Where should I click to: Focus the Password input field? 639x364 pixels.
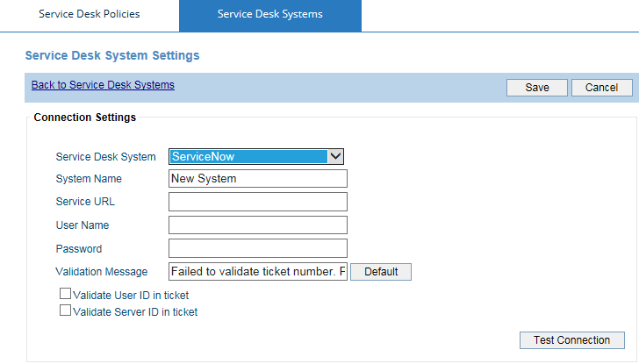tap(258, 248)
